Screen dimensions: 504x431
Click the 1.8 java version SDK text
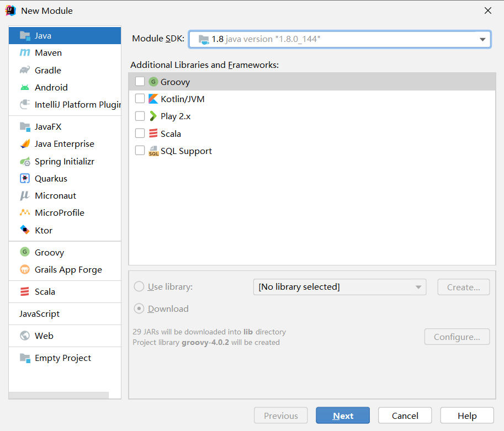(x=266, y=39)
